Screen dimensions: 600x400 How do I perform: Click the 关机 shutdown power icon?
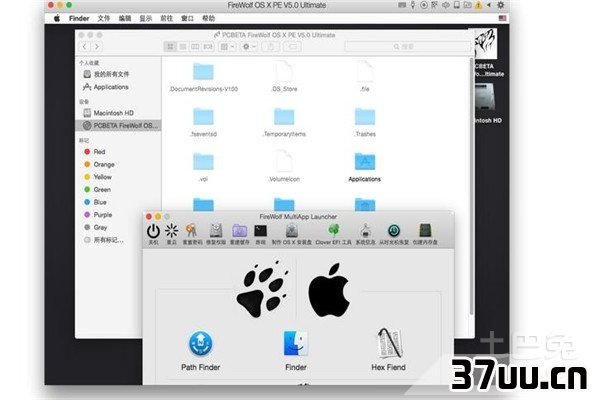153,231
